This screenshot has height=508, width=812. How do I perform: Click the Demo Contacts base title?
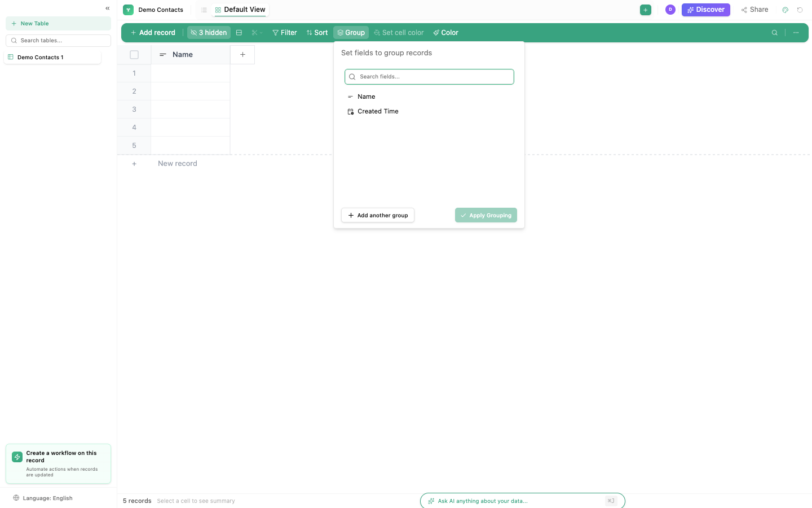pyautogui.click(x=161, y=10)
